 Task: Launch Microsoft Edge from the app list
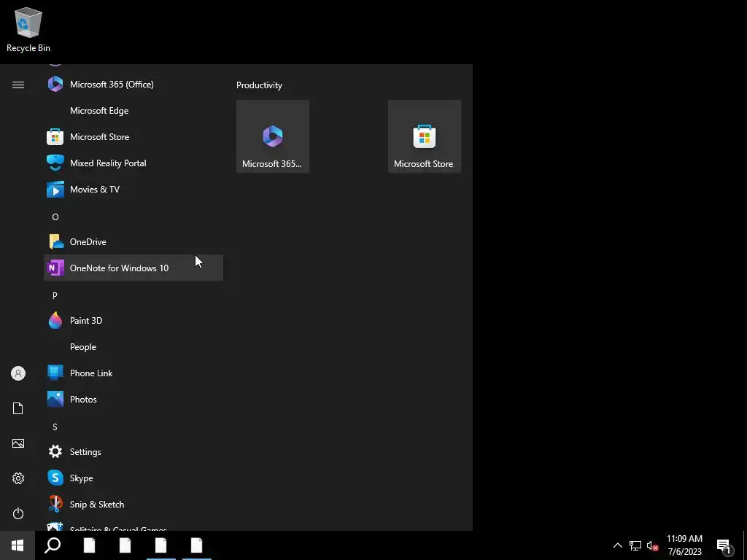(133, 111)
